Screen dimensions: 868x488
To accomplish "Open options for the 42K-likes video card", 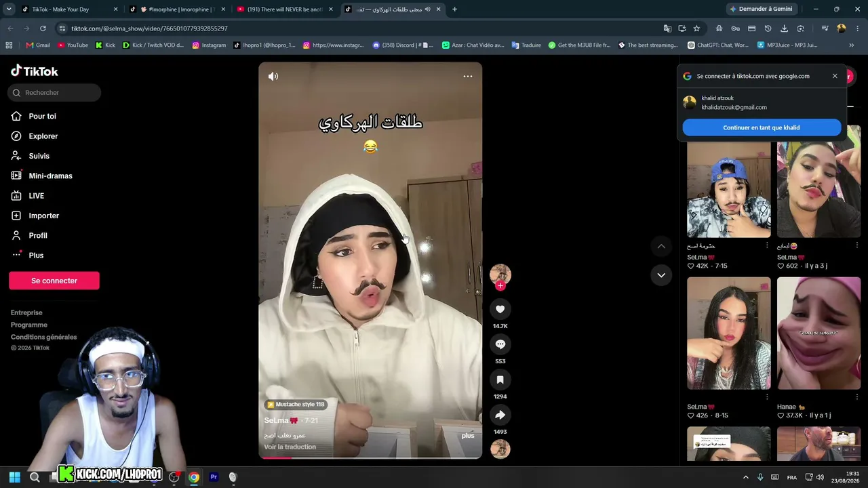I will (767, 245).
